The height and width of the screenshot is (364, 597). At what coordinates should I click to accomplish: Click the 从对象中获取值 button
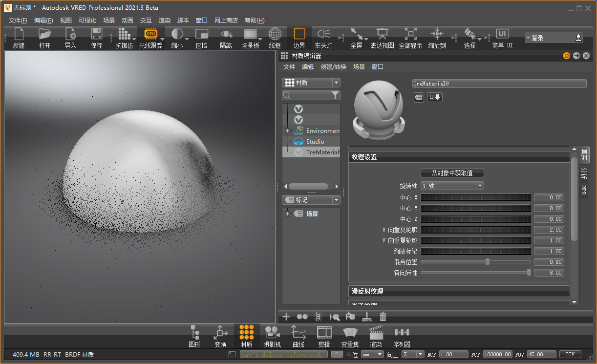452,173
